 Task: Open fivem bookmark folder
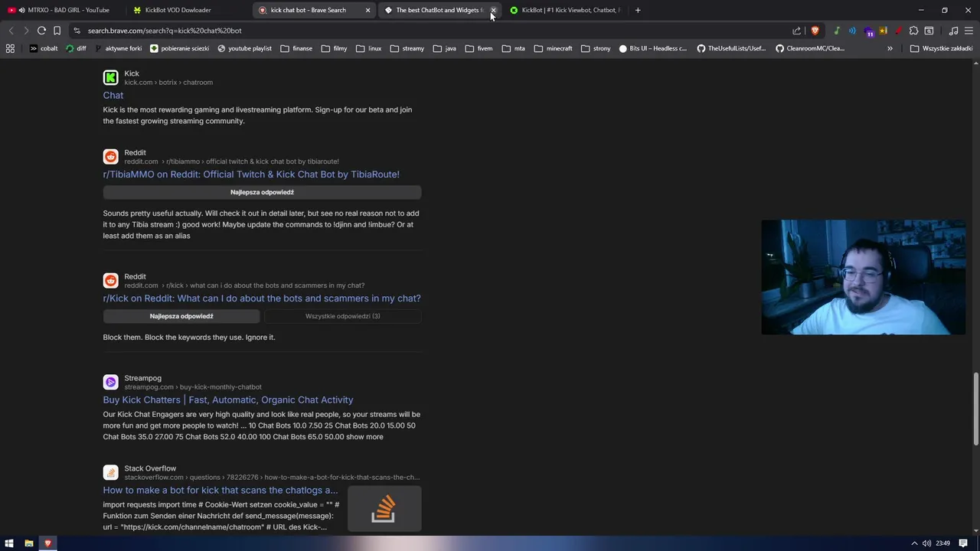click(479, 48)
